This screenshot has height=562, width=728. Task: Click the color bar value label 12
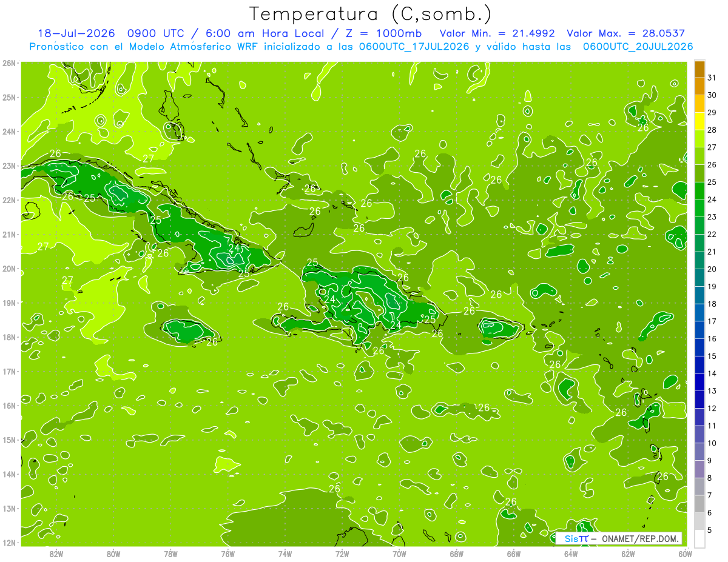[712, 408]
